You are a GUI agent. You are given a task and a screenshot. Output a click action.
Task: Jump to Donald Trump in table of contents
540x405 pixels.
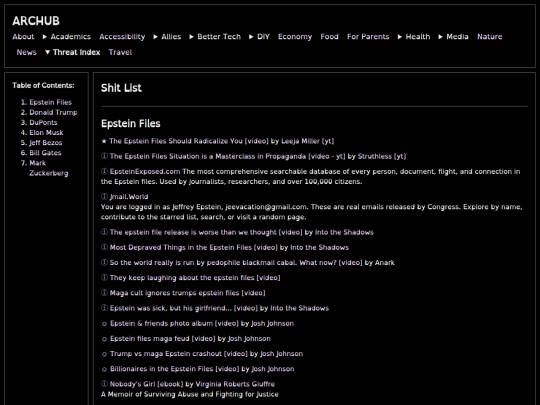pyautogui.click(x=53, y=112)
